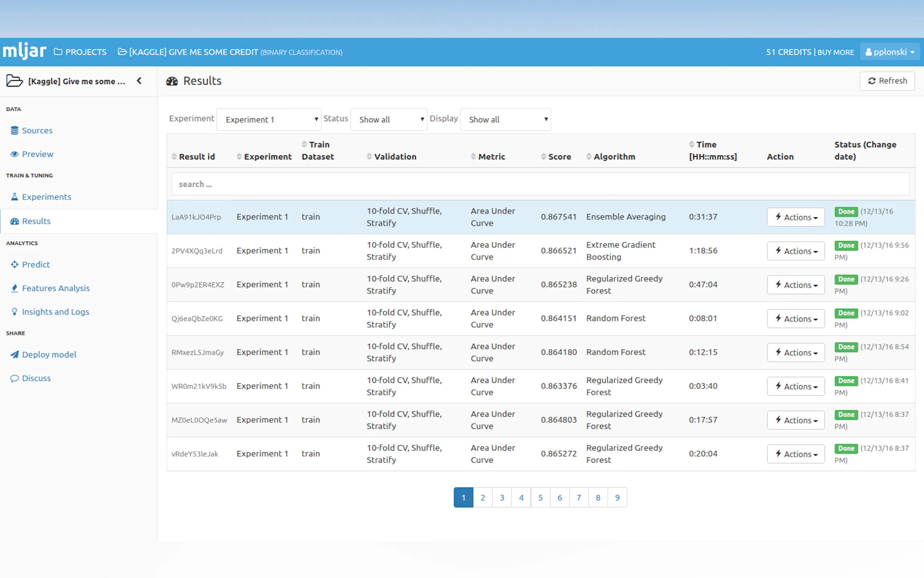Open the Display Show all dropdown

505,120
